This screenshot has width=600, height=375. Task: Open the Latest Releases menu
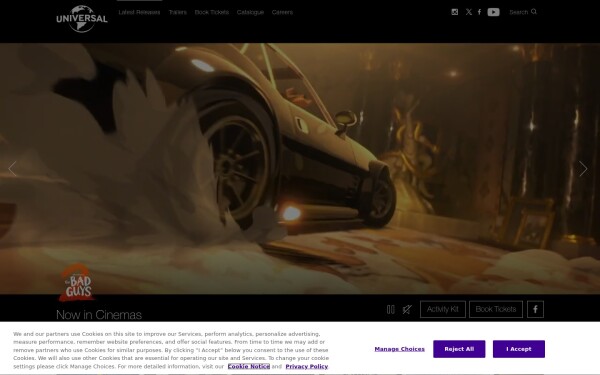coord(139,12)
